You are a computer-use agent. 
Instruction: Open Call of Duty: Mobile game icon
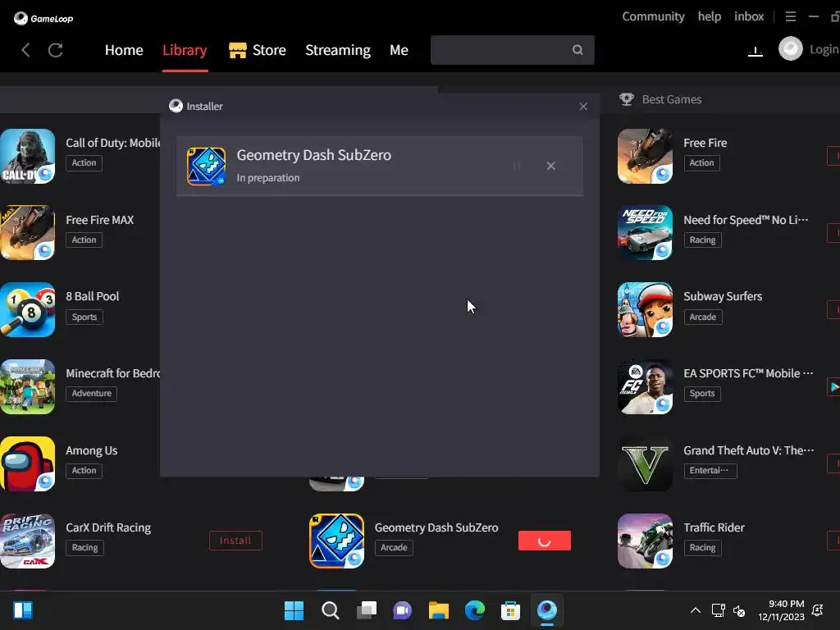click(27, 156)
